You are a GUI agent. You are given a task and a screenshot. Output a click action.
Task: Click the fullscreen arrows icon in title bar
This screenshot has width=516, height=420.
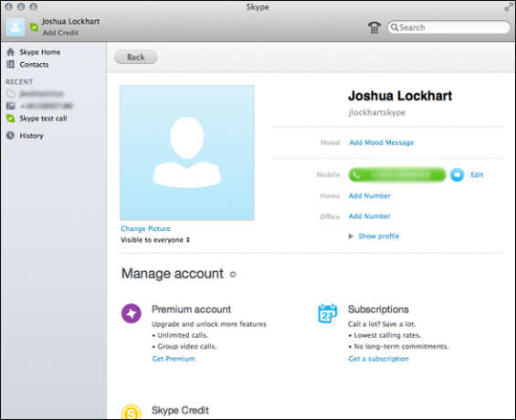(509, 7)
